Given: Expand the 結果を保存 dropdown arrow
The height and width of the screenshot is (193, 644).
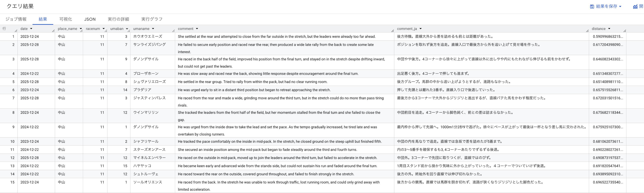Looking at the screenshot, I should (620, 6).
